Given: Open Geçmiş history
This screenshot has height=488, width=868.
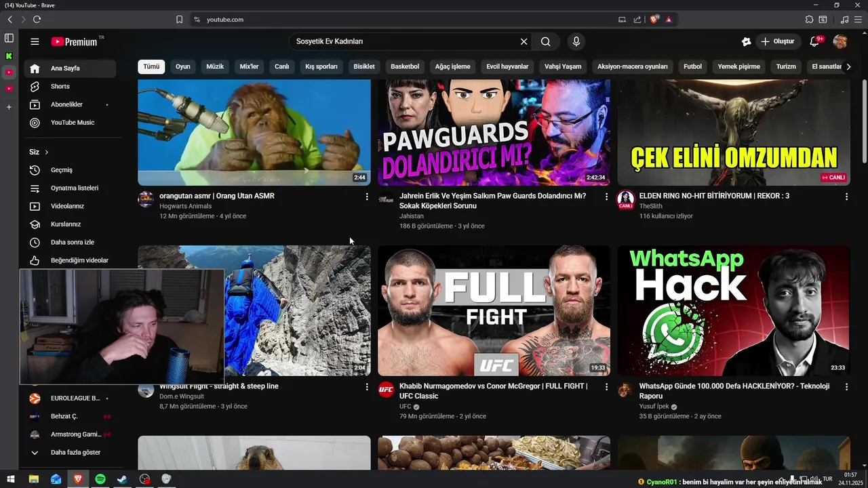Looking at the screenshot, I should 70,170.
